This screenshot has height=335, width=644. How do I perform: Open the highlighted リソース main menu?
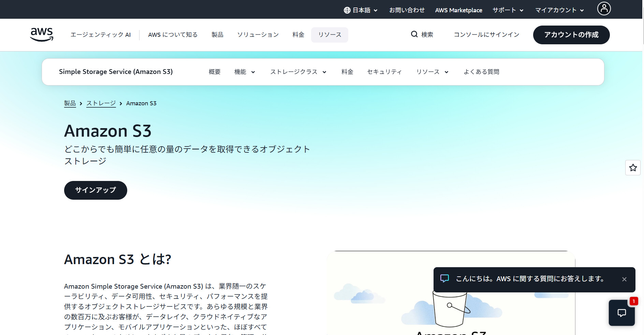pyautogui.click(x=330, y=35)
